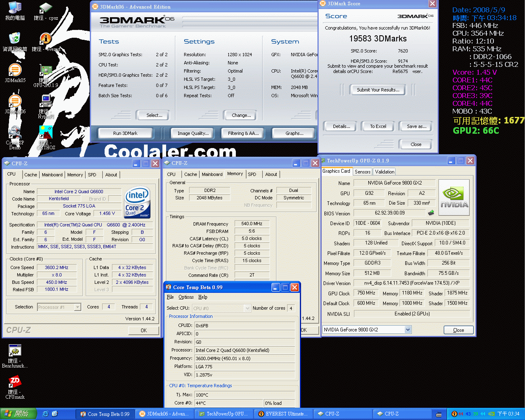Click the Close button in GPU-Z
Viewport: 525px width, 420px height.
pos(459,330)
